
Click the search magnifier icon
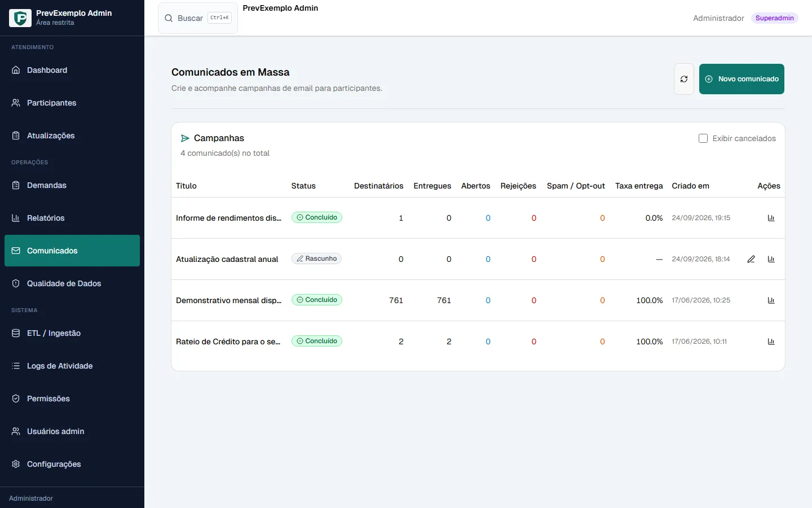pos(169,18)
